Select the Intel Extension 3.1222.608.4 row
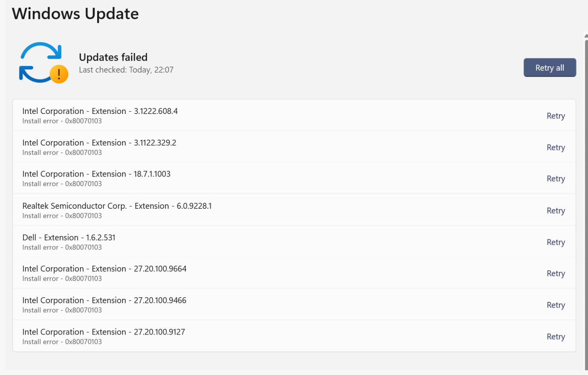The width and height of the screenshot is (588, 375). click(x=294, y=115)
